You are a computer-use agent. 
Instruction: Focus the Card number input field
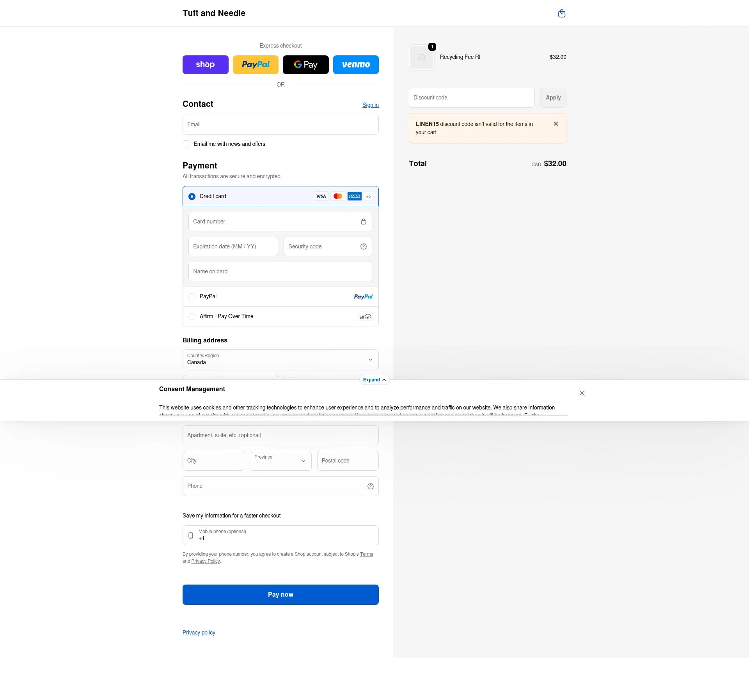(x=273, y=222)
